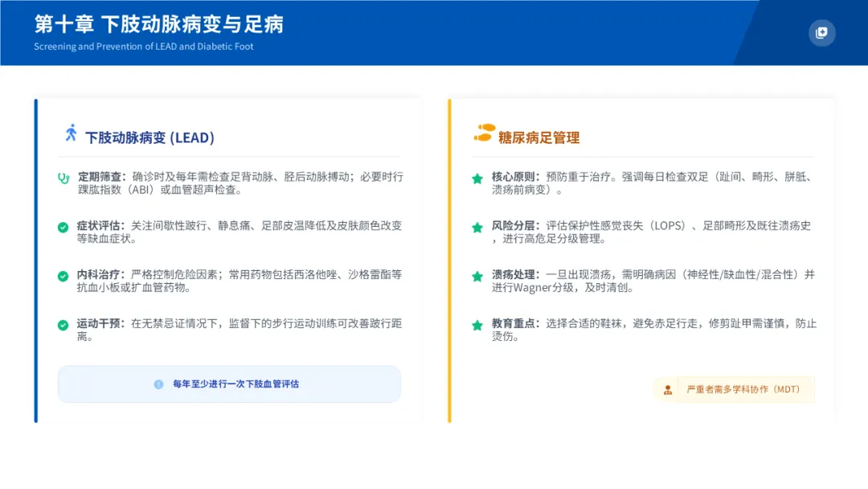The width and height of the screenshot is (868, 489).
Task: Click the 核心原则 bullet text
Action: click(653, 183)
